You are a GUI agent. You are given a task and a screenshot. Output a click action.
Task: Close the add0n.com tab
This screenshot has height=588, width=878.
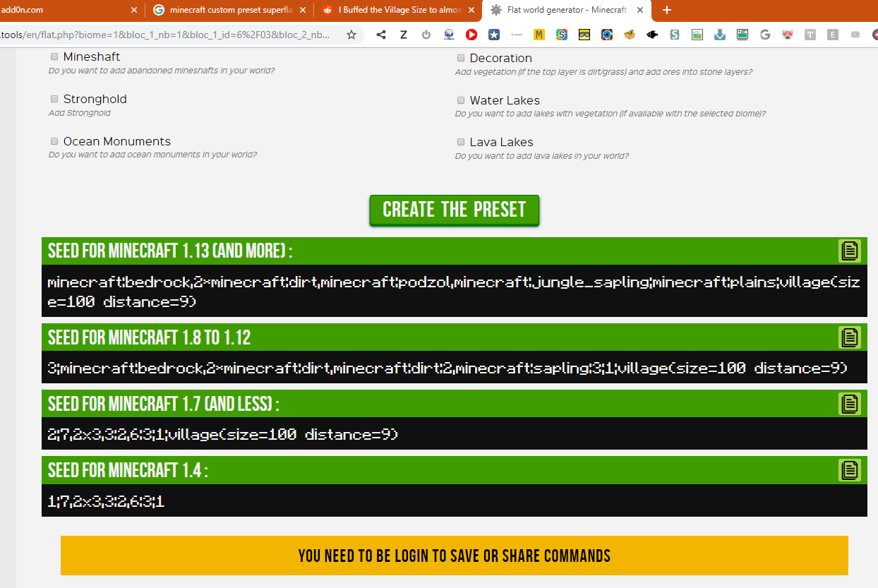point(134,10)
